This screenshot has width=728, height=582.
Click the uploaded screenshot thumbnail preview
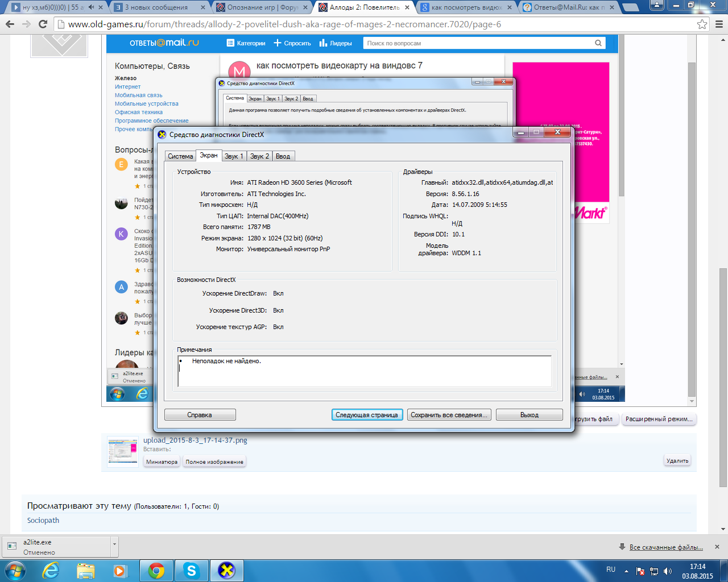click(123, 452)
